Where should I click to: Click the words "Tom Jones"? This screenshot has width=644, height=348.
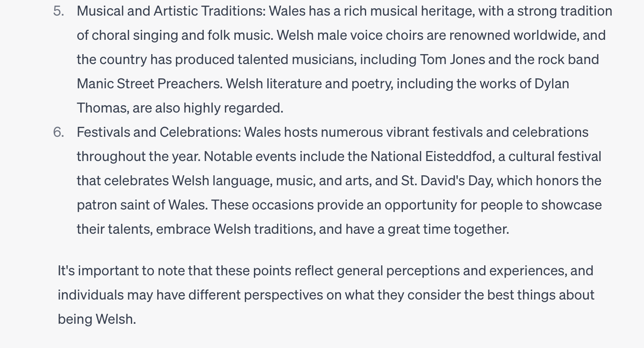452,60
